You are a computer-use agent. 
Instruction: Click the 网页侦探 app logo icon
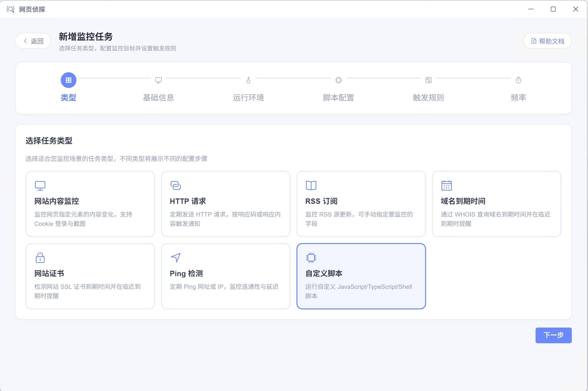click(11, 9)
